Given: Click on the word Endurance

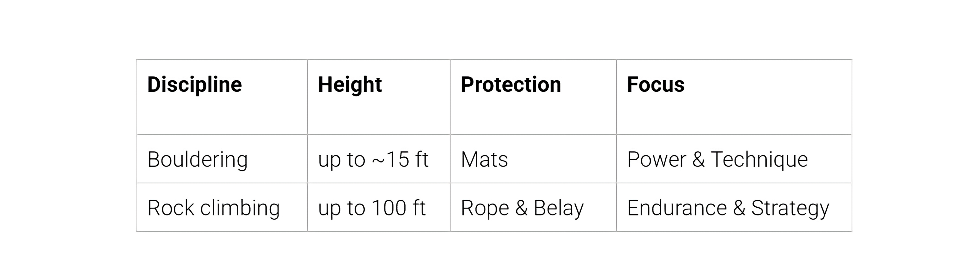Looking at the screenshot, I should [677, 208].
